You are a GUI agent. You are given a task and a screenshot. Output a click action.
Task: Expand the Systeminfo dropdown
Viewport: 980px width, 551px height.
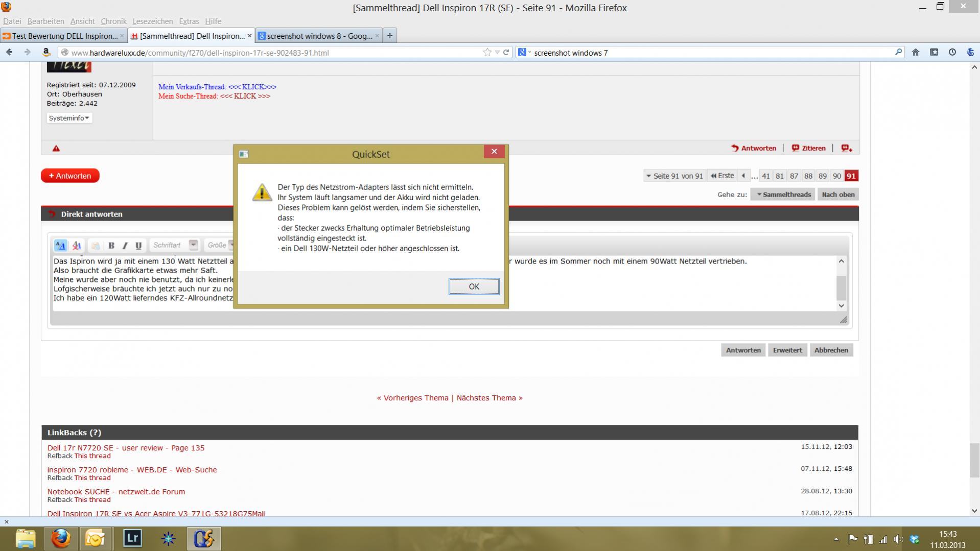coord(69,118)
